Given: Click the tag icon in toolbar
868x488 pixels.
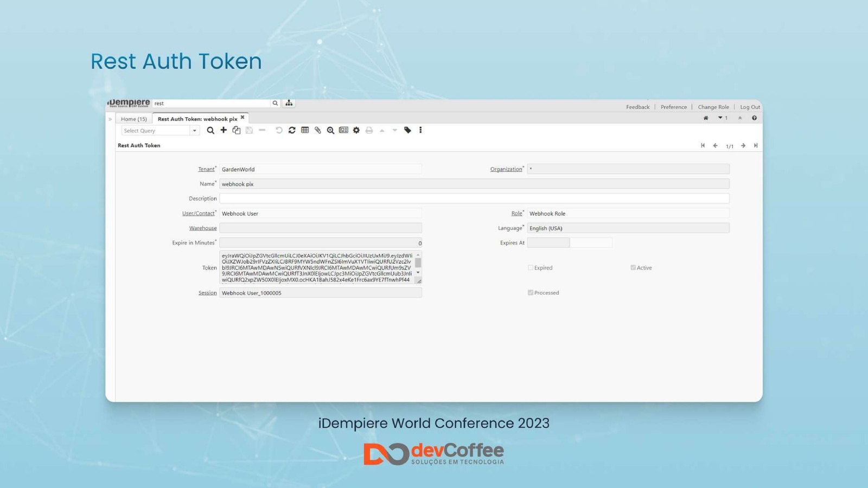Looking at the screenshot, I should tap(407, 130).
